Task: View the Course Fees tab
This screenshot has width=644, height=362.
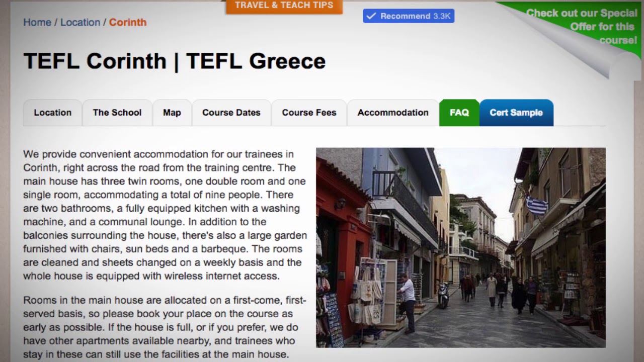Action: point(309,113)
